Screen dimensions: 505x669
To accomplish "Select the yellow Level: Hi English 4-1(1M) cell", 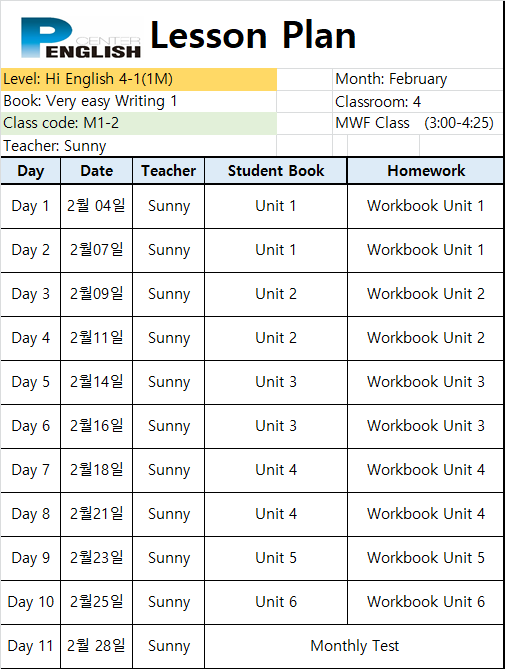I will click(139, 79).
